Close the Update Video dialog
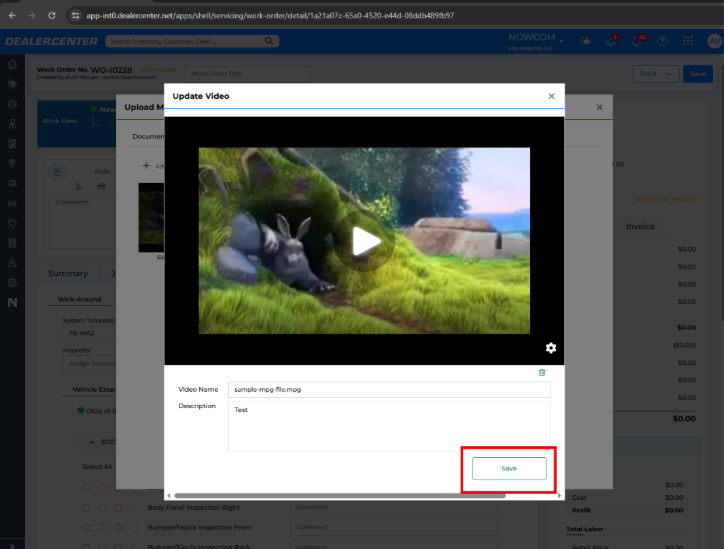Screen dimensions: 724x549 pos(551,96)
